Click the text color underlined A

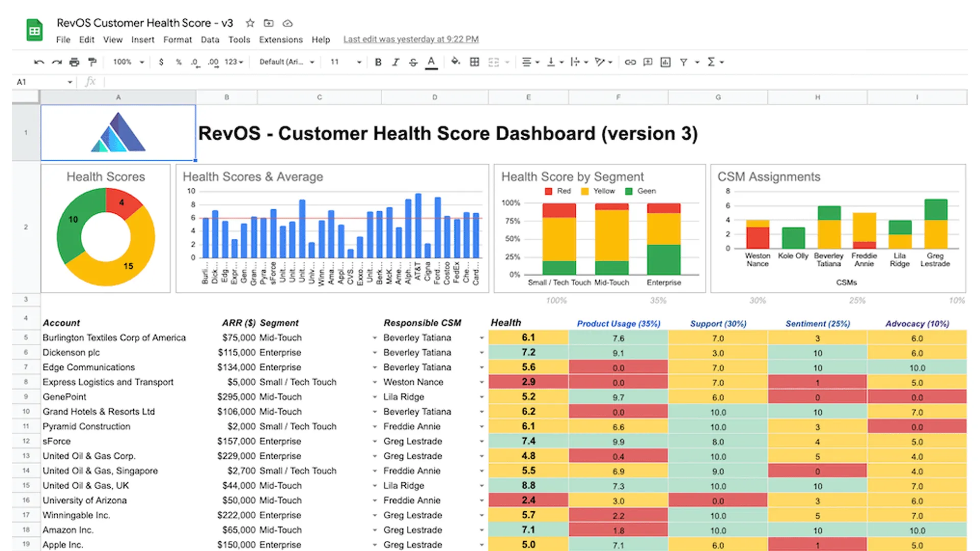[x=431, y=62]
